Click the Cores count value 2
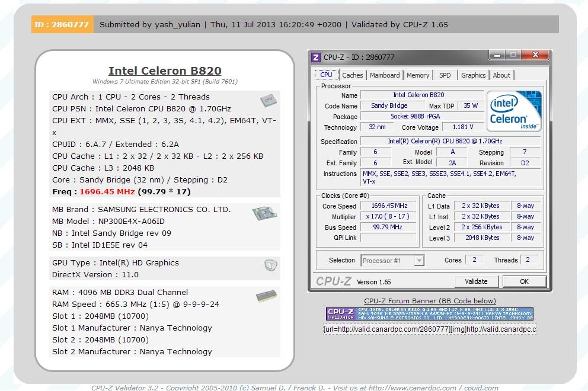This screenshot has width=588, height=391. coord(474,259)
